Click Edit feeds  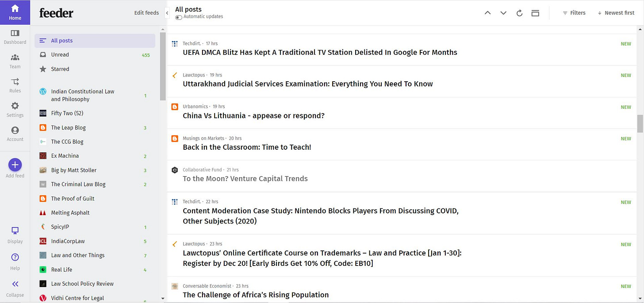146,13
